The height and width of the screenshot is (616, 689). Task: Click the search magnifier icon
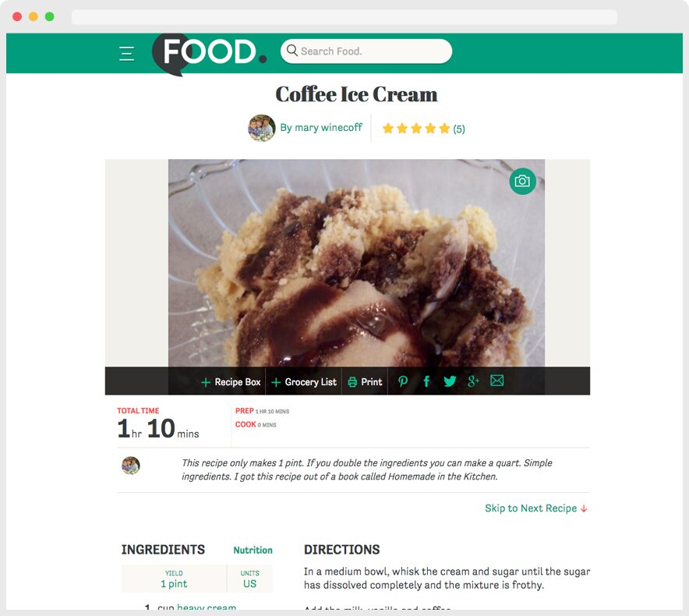point(291,51)
